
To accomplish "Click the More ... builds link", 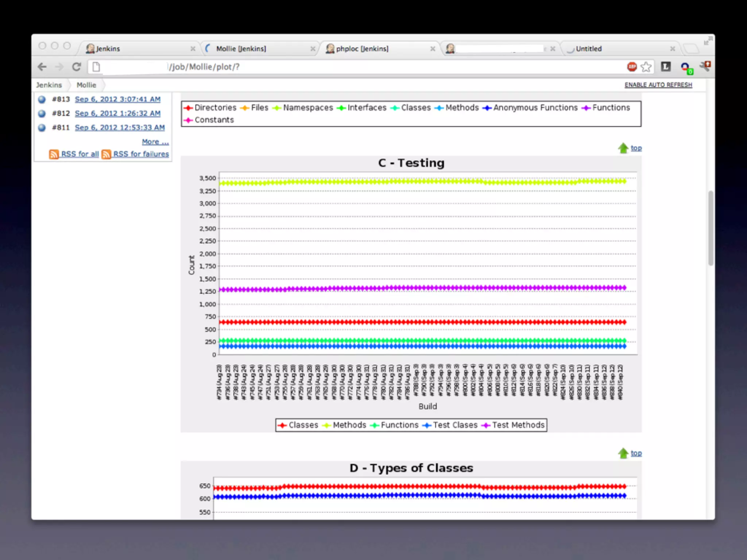I will (155, 141).
